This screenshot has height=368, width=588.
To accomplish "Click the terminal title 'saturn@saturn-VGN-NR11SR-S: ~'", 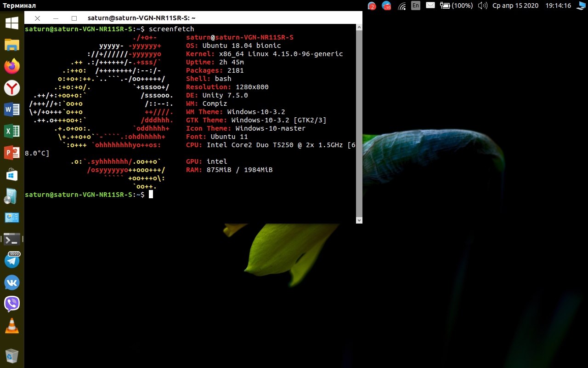I will click(141, 18).
